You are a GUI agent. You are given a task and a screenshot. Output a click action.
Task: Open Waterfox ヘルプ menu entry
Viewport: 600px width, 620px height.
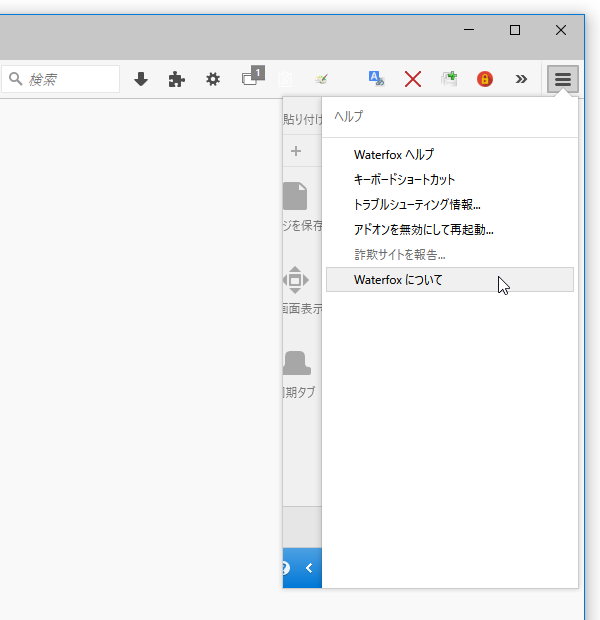(450, 155)
